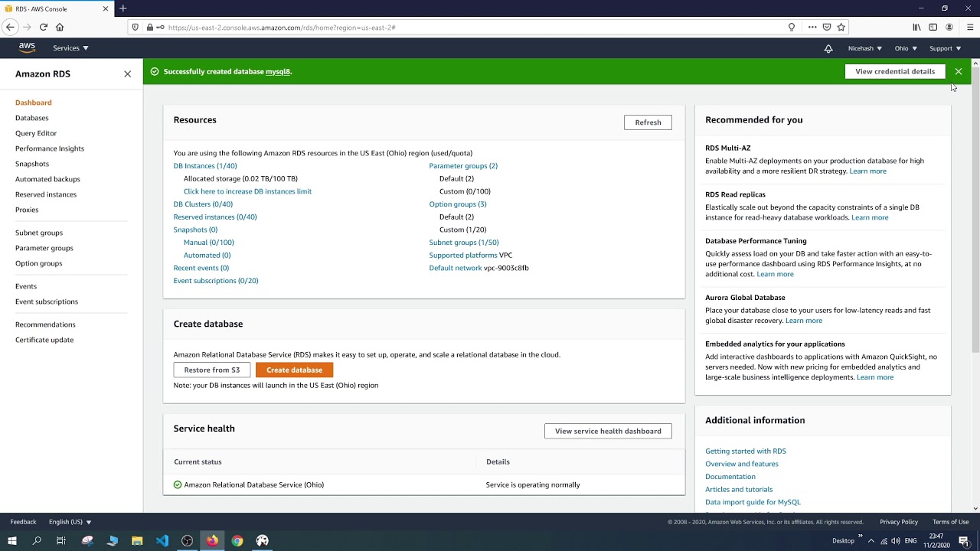
Task: Click the Refresh resources button
Action: [648, 122]
